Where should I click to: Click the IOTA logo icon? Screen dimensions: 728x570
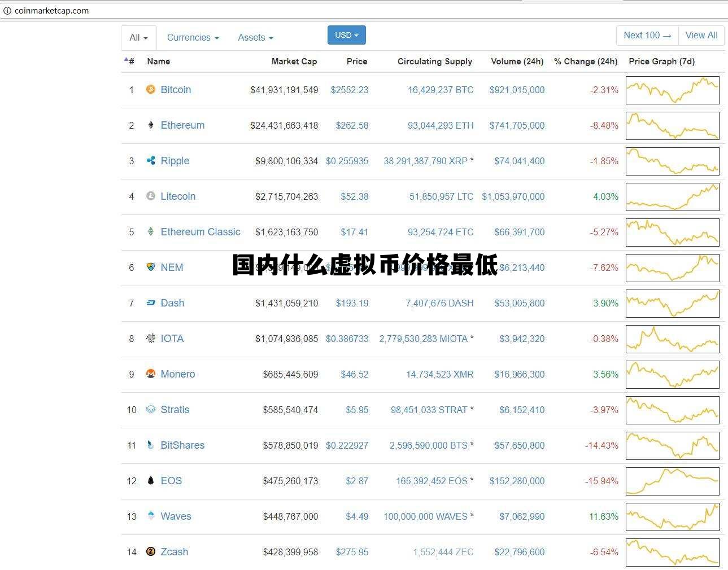(150, 338)
